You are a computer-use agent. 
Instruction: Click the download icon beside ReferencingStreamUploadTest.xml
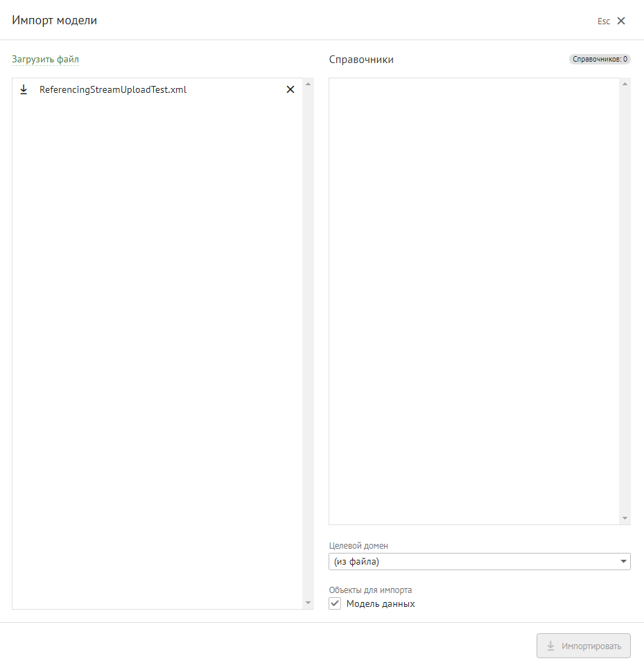24,89
